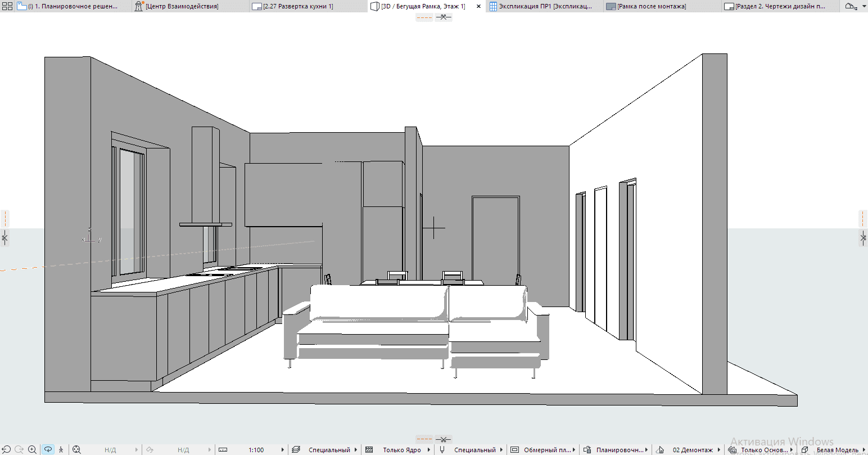This screenshot has width=868, height=455.
Task: Open the 2.27 Развертка кухни 1 tab
Action: coord(298,6)
